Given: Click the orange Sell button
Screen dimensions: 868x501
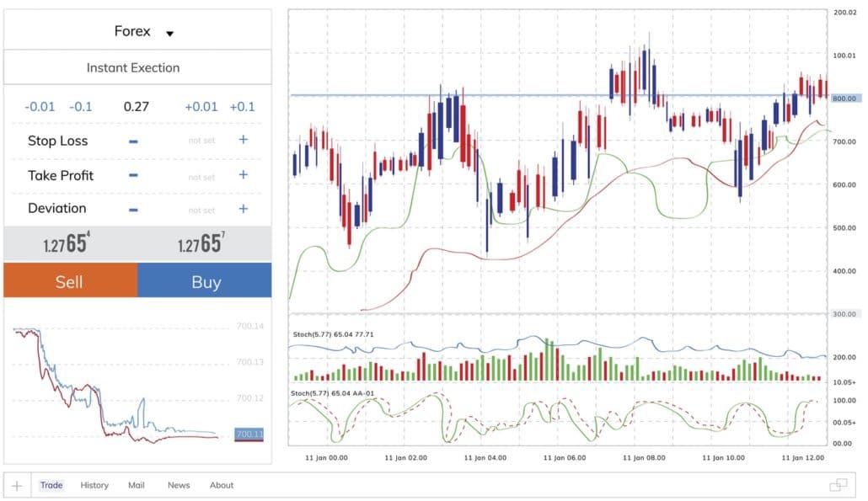Looking at the screenshot, I should click(70, 280).
